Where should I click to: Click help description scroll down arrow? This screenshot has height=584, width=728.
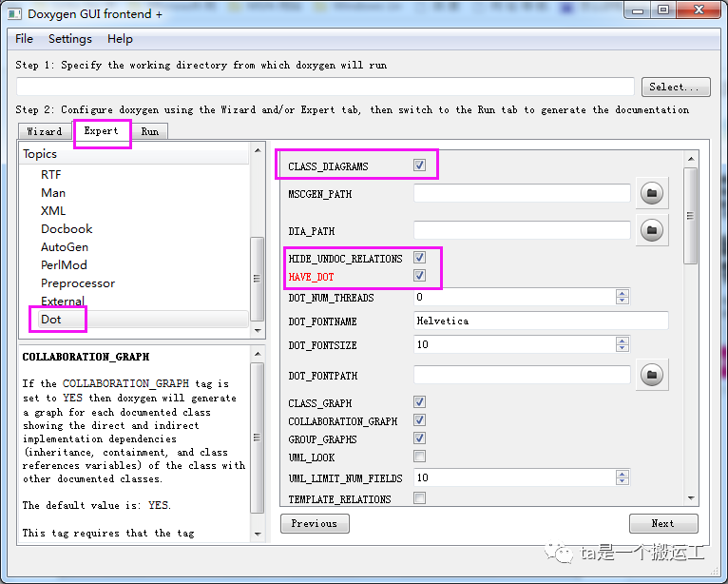coord(258,535)
